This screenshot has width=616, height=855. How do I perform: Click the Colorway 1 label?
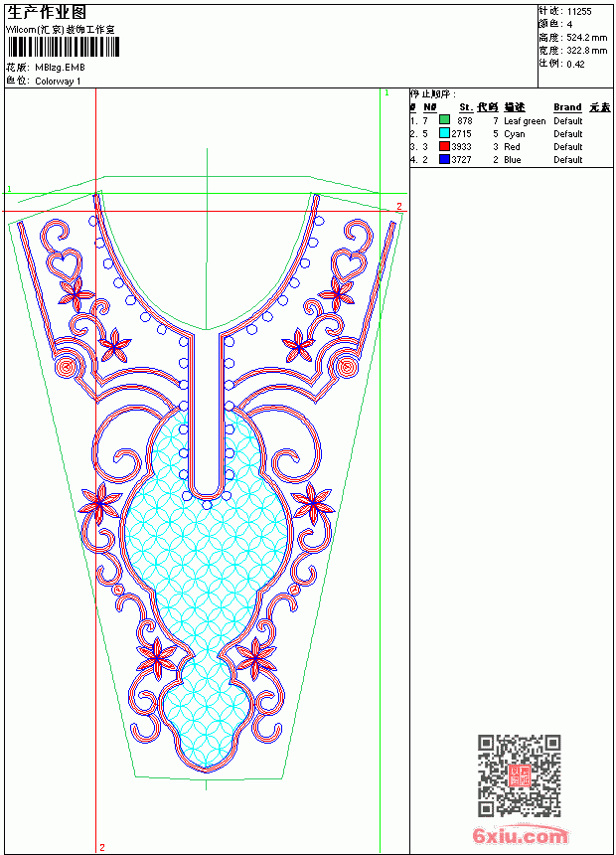point(58,82)
